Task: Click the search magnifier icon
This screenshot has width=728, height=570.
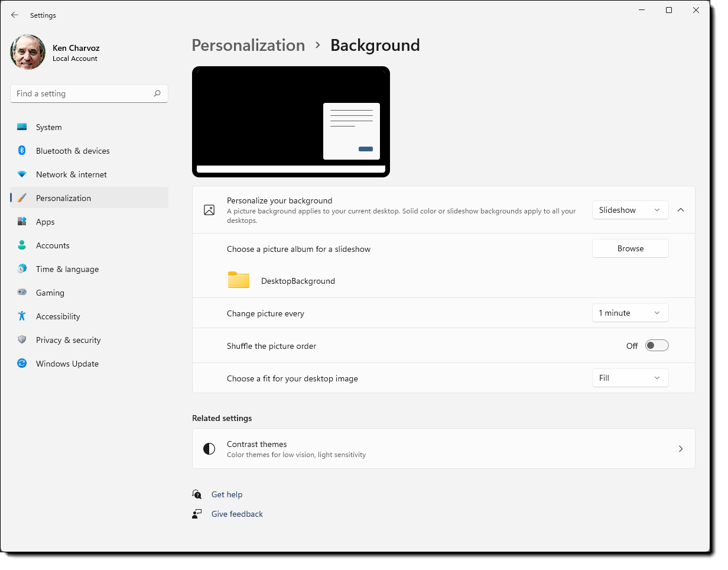Action: point(157,93)
